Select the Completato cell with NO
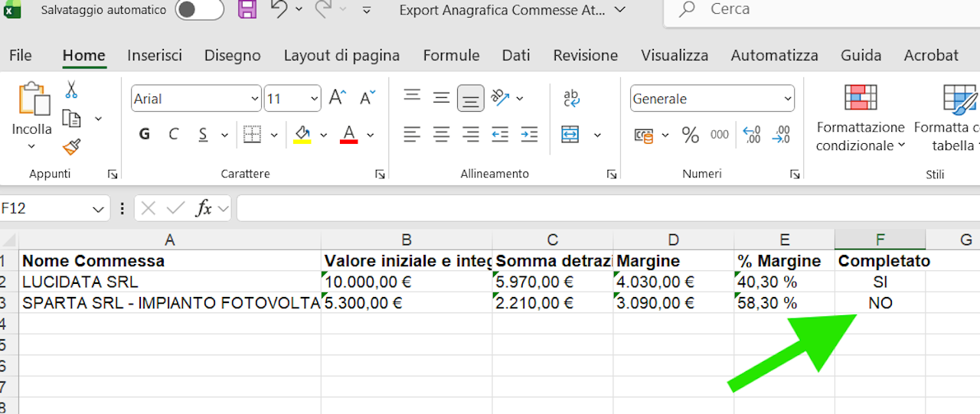Image resolution: width=980 pixels, height=414 pixels. (x=880, y=303)
